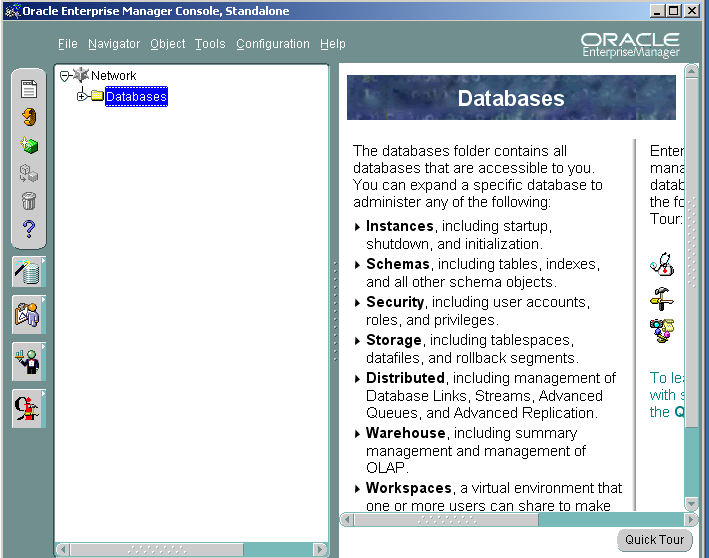Click the bold word Instances

[x=400, y=226]
